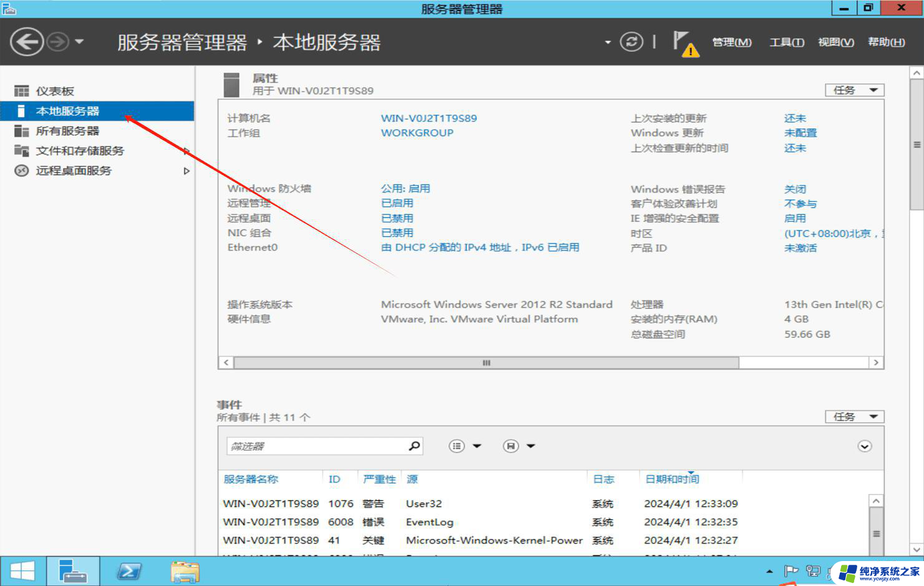The image size is (924, 586).
Task: Click 产品 ID 未激活 link
Action: coord(800,248)
